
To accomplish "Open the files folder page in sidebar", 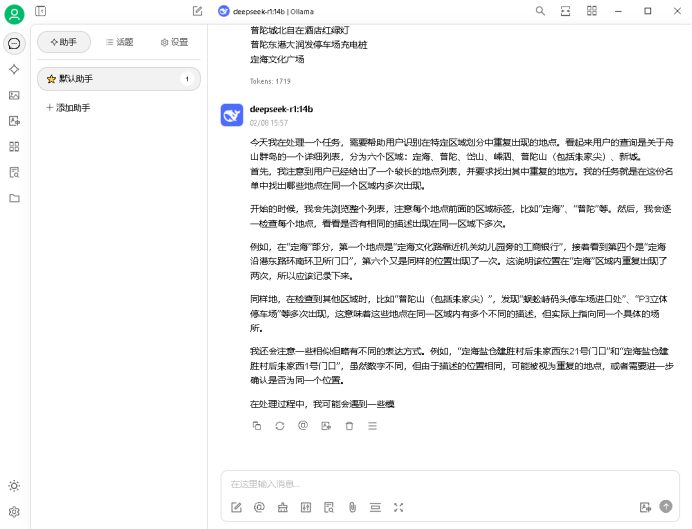I will [x=14, y=198].
